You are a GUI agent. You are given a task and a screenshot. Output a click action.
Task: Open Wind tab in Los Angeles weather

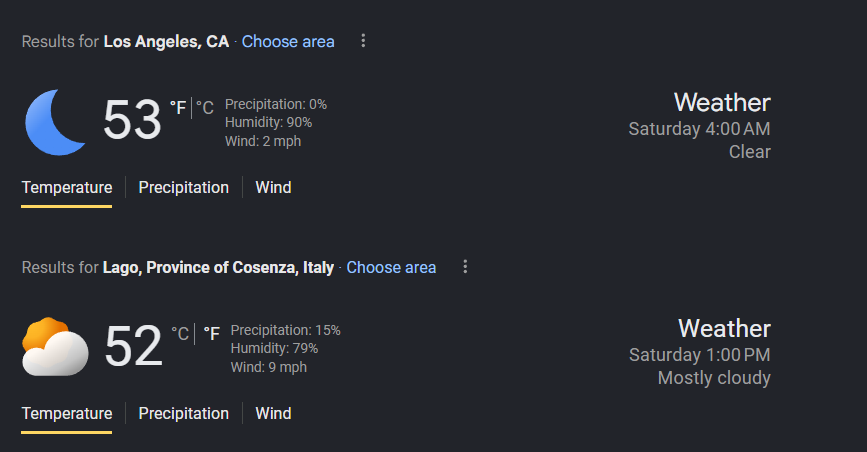[273, 187]
